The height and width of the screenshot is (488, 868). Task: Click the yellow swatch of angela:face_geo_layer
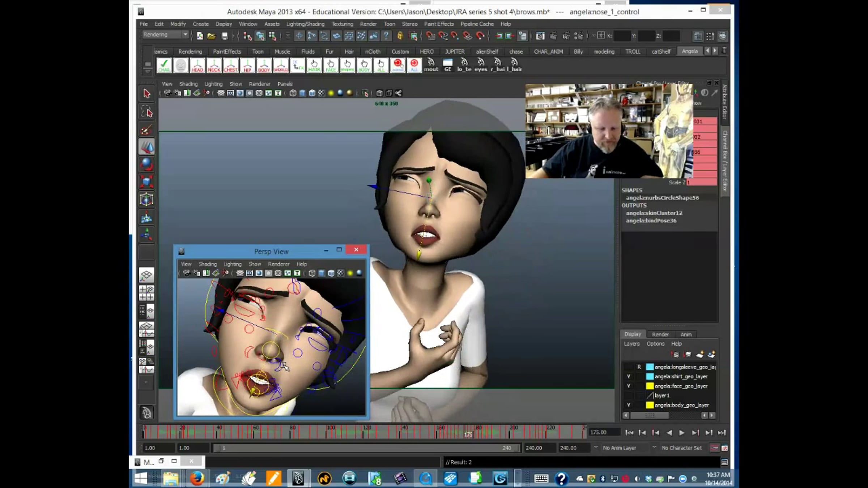[650, 386]
